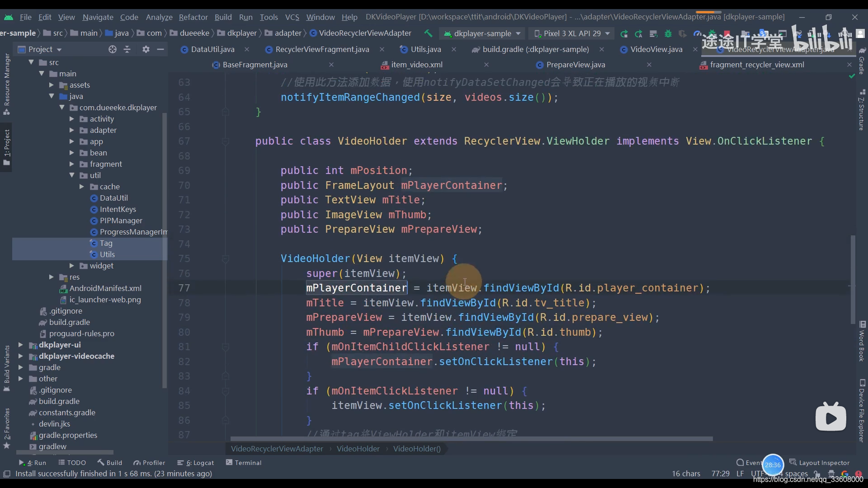Open the VCS menu
This screenshot has width=868, height=488.
292,17
